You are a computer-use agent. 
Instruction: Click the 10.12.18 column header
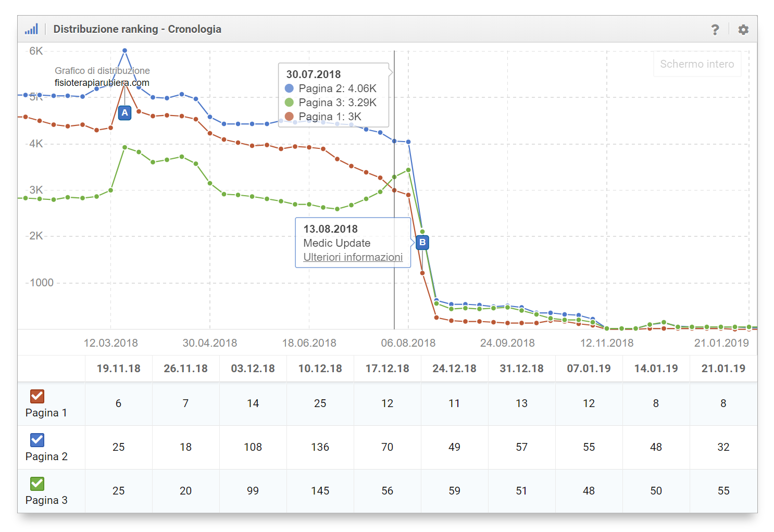point(320,369)
